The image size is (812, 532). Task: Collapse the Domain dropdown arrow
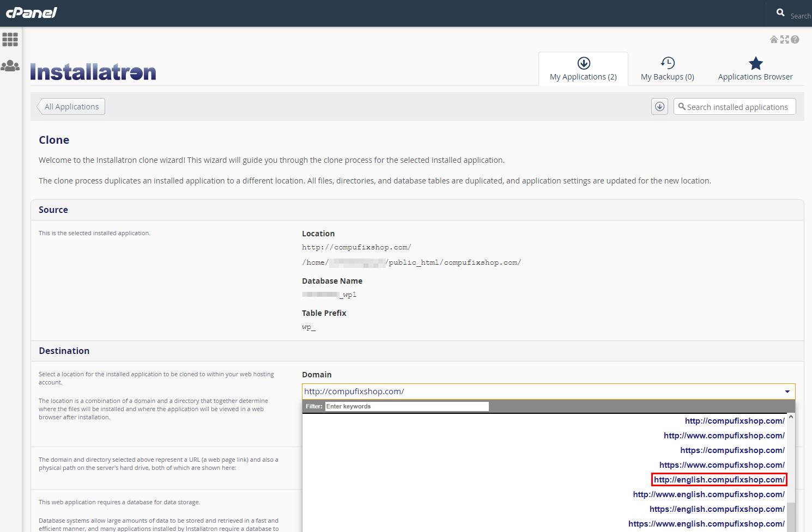click(x=787, y=392)
